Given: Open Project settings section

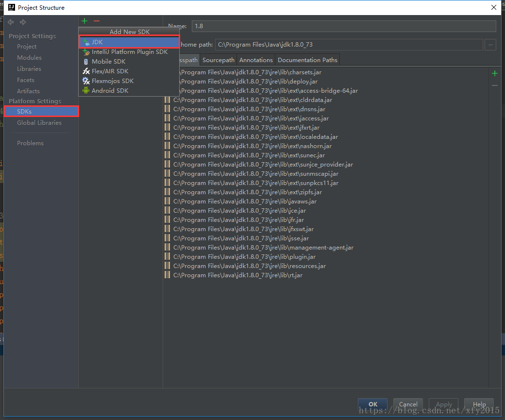Looking at the screenshot, I should [27, 47].
